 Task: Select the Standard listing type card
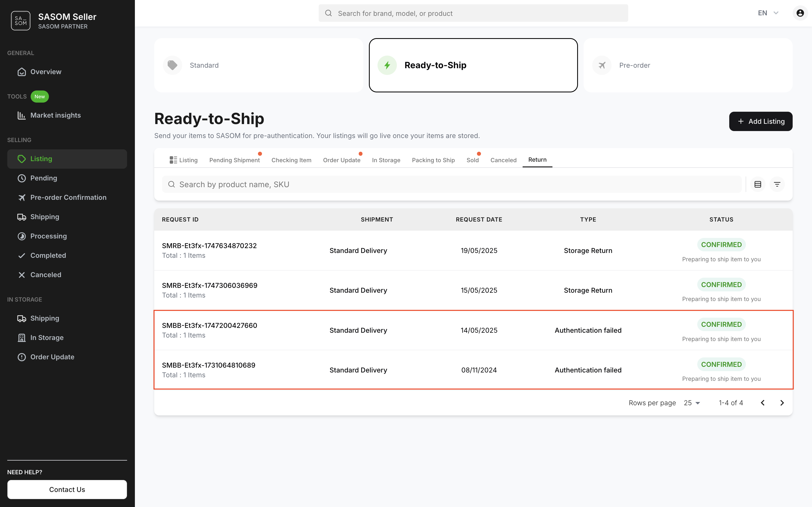tap(258, 65)
